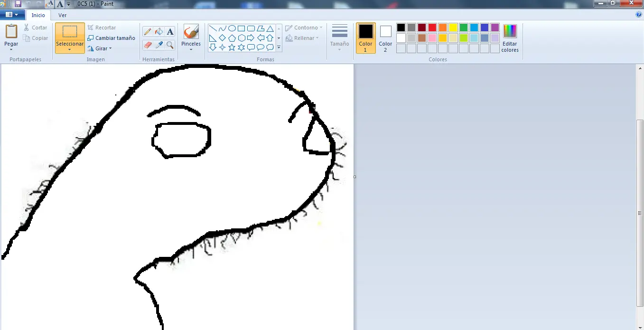Choose the Five-point star shape
The width and height of the screenshot is (644, 330).
[x=232, y=47]
